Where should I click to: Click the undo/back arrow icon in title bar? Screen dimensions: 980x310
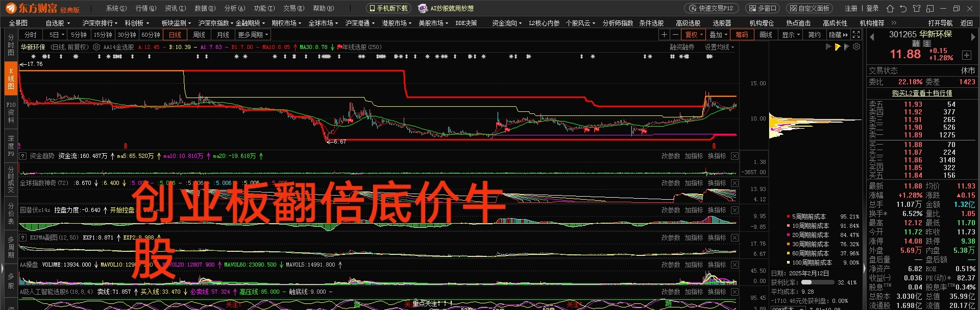point(903,8)
